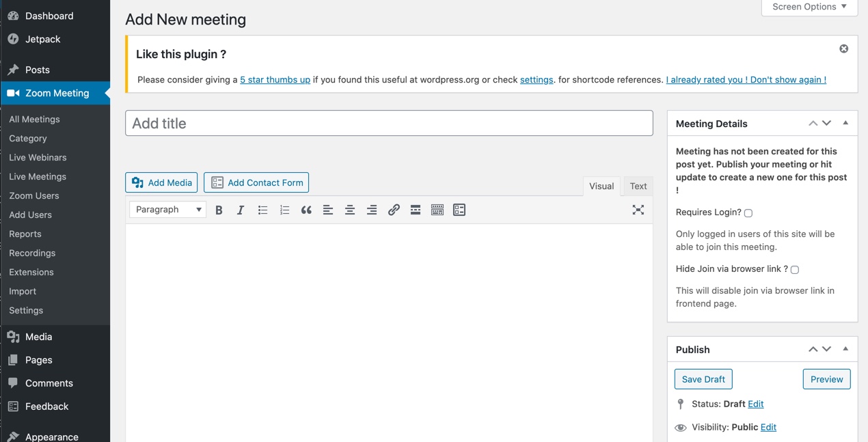Screen dimensions: 868x442
Task: Open Live Webinars in sidebar
Action: point(38,157)
